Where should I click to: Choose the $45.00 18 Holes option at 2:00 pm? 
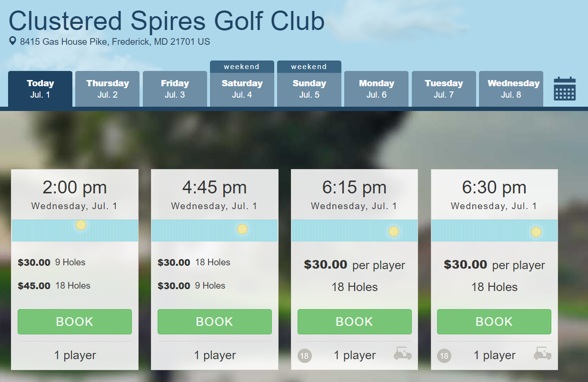[x=54, y=286]
